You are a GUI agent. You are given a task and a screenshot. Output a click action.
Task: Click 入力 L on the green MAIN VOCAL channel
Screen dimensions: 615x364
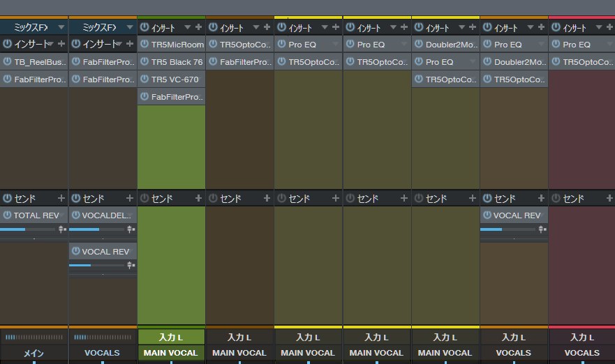(x=171, y=337)
